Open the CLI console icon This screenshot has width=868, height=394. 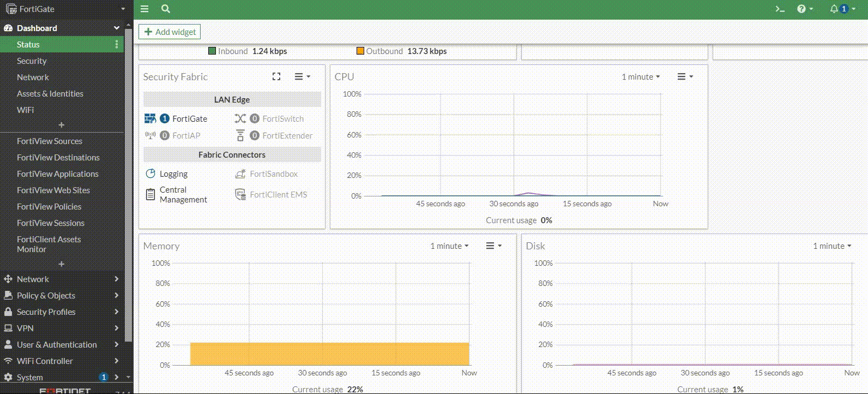(x=780, y=9)
